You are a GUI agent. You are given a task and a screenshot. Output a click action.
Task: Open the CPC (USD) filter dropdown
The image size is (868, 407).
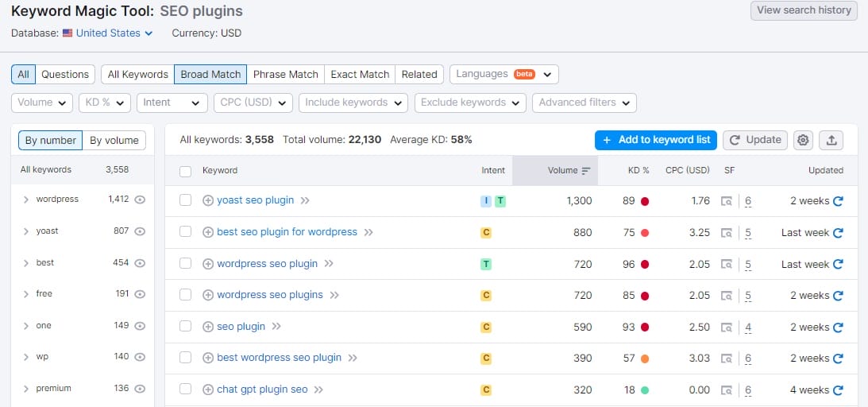tap(253, 103)
